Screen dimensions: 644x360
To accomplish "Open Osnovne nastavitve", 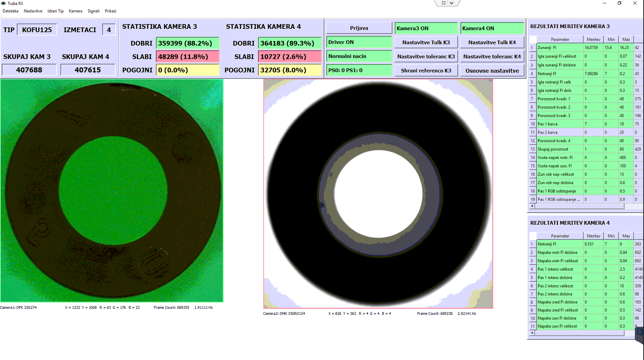I will [492, 71].
